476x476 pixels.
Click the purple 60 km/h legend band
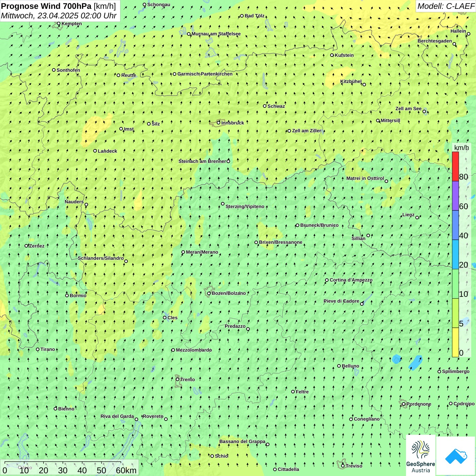[455, 196]
